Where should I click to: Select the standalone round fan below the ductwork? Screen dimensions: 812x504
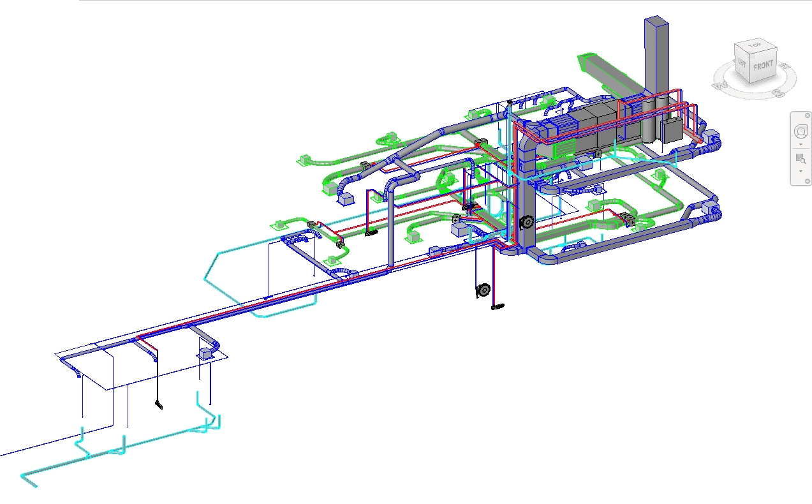point(483,291)
